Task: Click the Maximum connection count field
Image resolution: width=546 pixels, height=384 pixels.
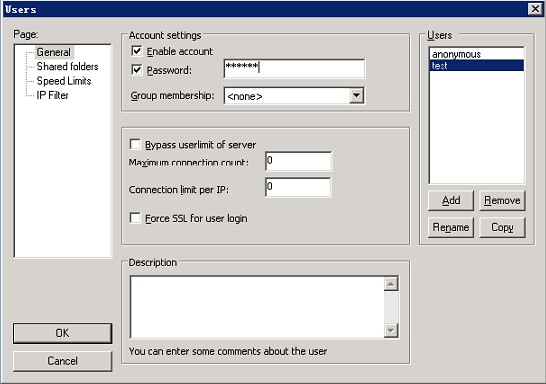Action: pos(298,161)
